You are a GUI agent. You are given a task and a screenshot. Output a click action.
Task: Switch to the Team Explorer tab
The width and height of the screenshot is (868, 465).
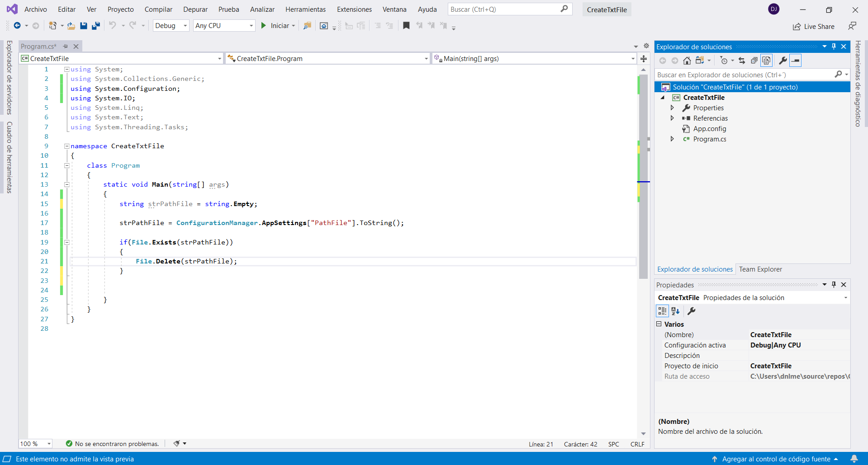pos(760,269)
